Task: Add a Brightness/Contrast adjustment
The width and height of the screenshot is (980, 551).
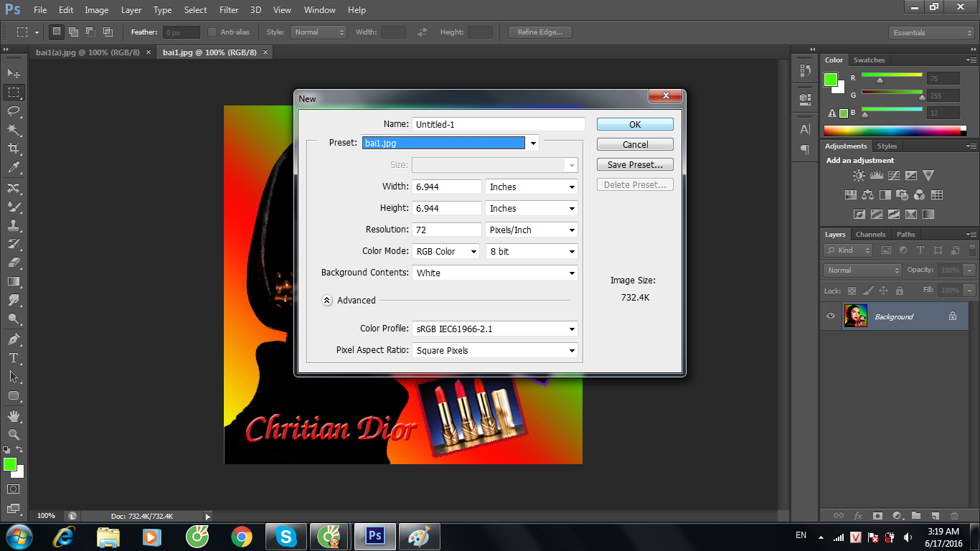Action: point(859,175)
